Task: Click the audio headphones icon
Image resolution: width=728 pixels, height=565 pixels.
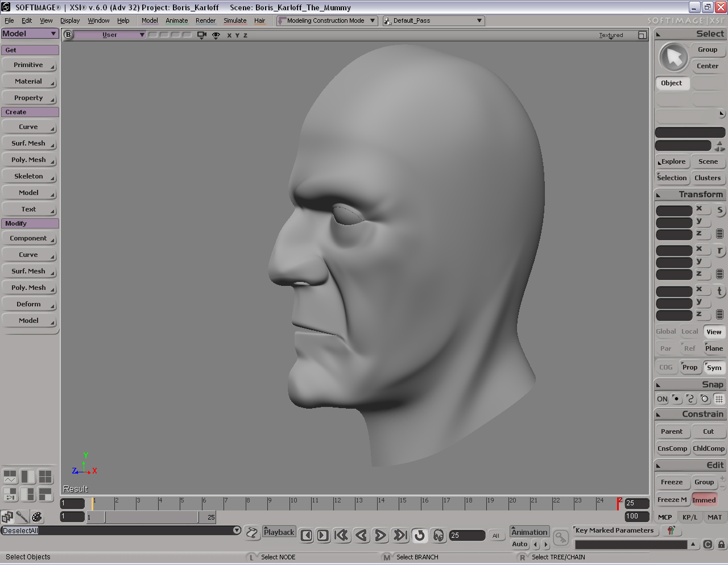Action: (438, 535)
